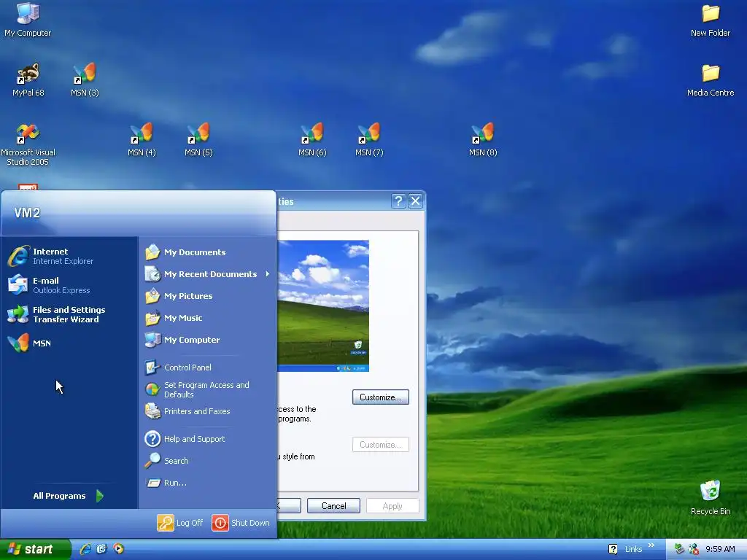Open My Pictures from Start menu
Viewport: 747px width, 560px height.
coord(207,296)
